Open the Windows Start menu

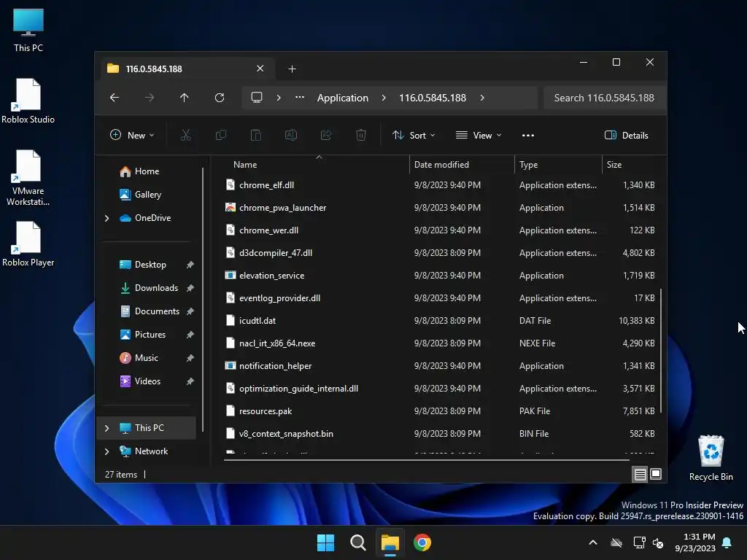tap(326, 542)
